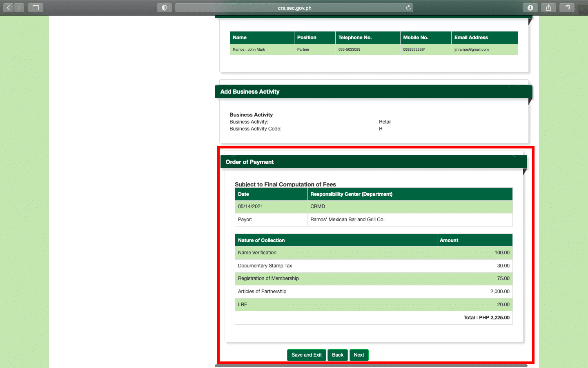Show the Safari downloads list
The image size is (588, 368).
[530, 8]
